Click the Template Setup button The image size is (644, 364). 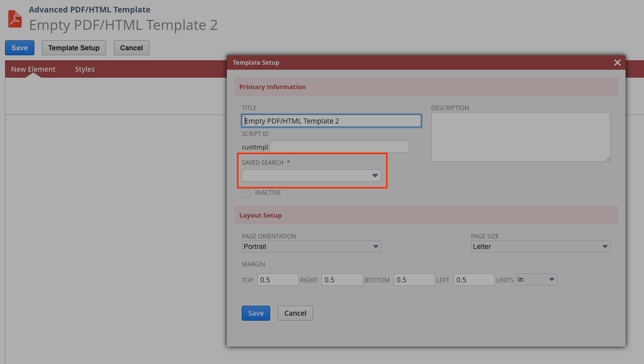pyautogui.click(x=74, y=48)
